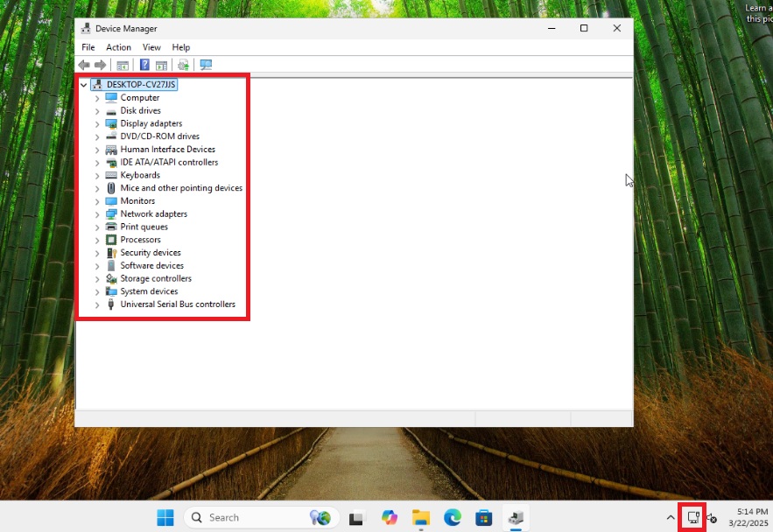This screenshot has height=532, width=773.
Task: Expand the Network adapters category
Action: [97, 214]
